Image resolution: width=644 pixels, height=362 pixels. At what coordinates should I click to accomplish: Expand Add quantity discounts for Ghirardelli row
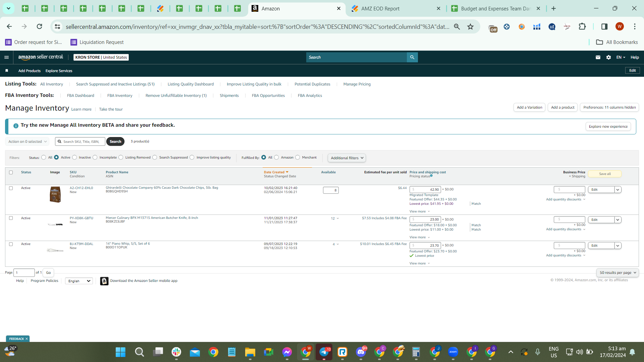click(566, 199)
